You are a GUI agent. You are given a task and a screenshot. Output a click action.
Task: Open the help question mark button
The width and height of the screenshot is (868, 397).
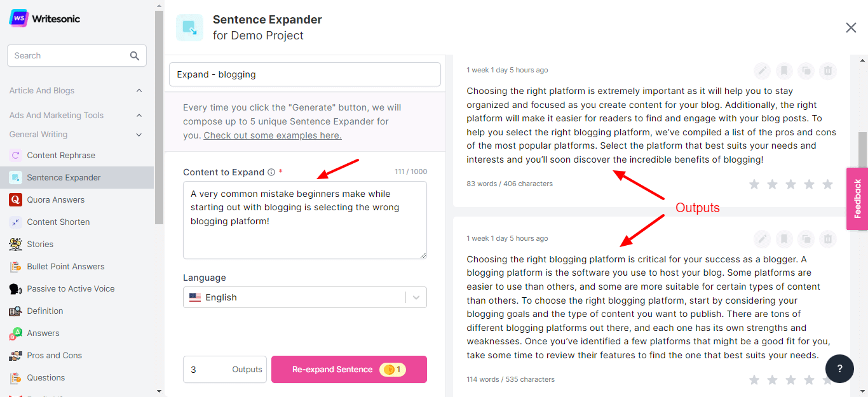839,369
